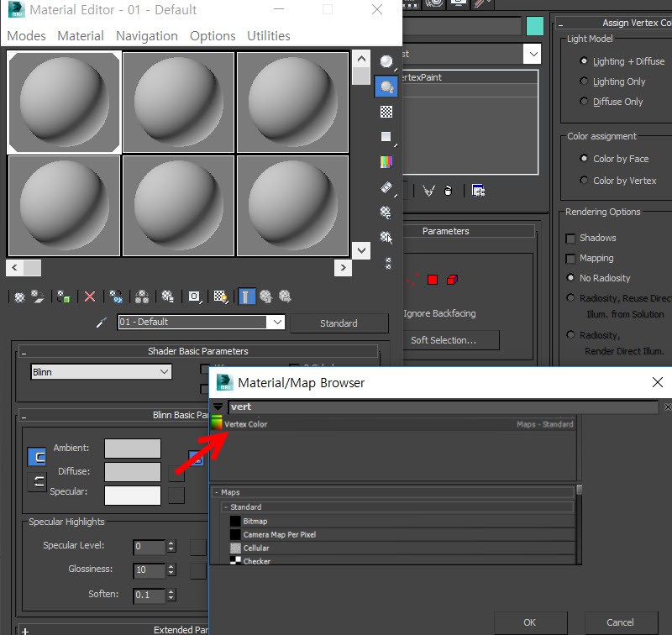Toggle the checkered Background pattern icon

(386, 112)
